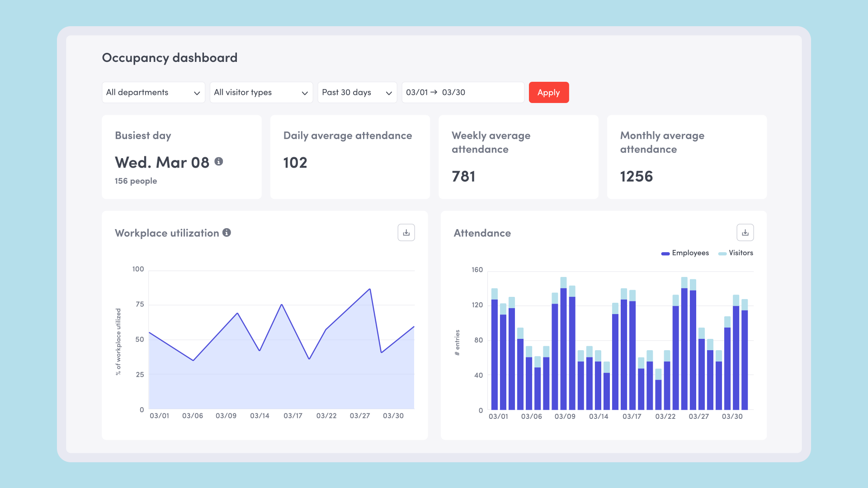Open the Past 30 days dropdown
The width and height of the screenshot is (868, 488).
tap(357, 93)
